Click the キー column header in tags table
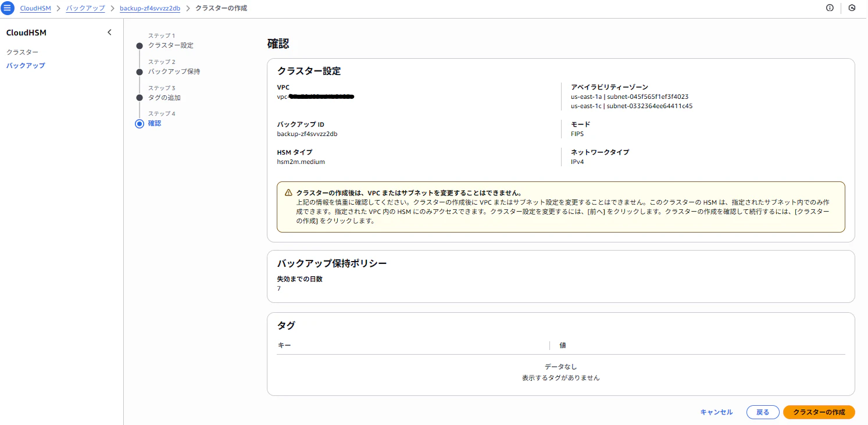Viewport: 868px width, 425px height. [x=284, y=345]
